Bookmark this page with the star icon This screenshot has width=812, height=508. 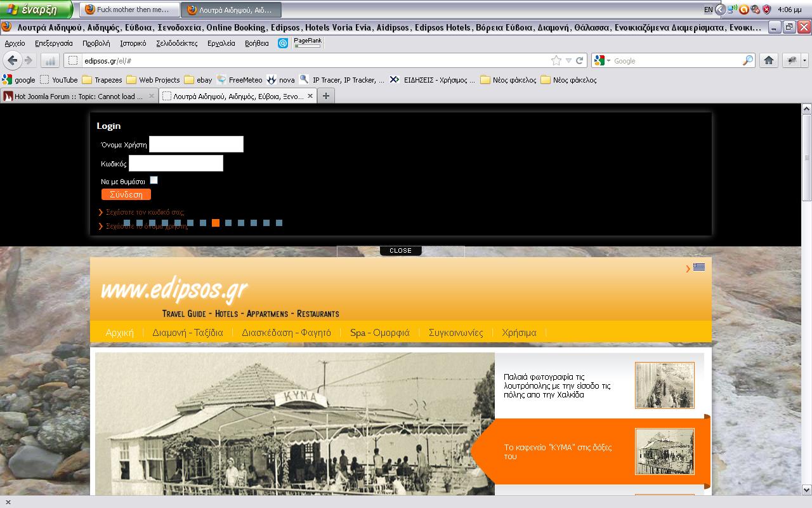556,60
